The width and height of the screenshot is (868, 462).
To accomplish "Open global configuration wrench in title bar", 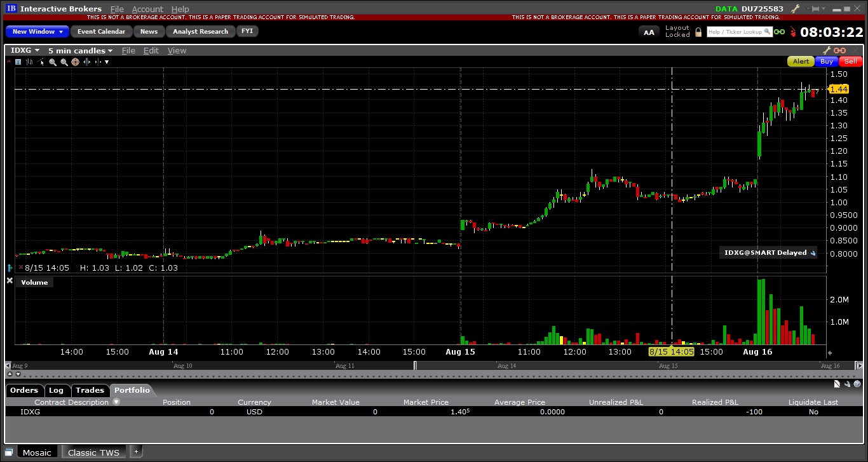I will tap(794, 9).
